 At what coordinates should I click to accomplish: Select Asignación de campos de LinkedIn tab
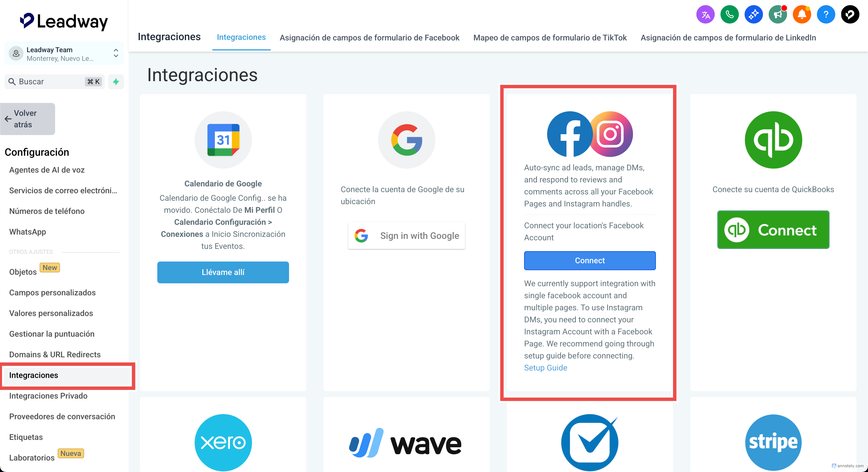pyautogui.click(x=728, y=37)
